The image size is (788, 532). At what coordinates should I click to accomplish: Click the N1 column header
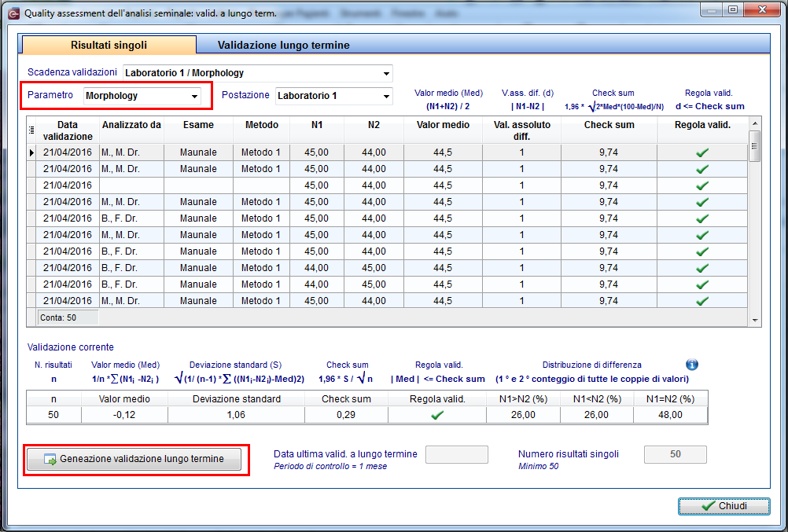(317, 130)
